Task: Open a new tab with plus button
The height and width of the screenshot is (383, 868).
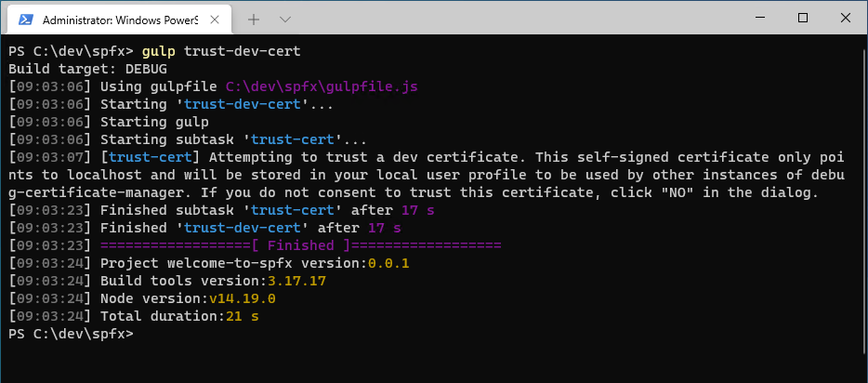Action: (254, 19)
